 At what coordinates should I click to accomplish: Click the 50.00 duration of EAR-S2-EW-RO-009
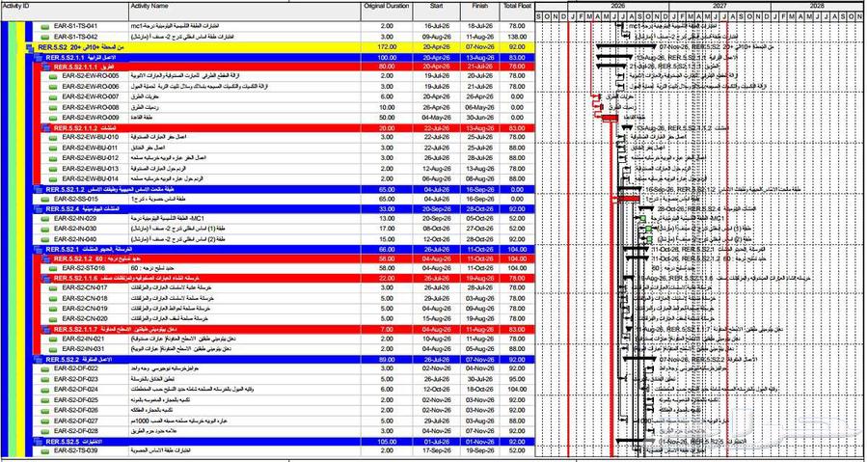pos(387,118)
